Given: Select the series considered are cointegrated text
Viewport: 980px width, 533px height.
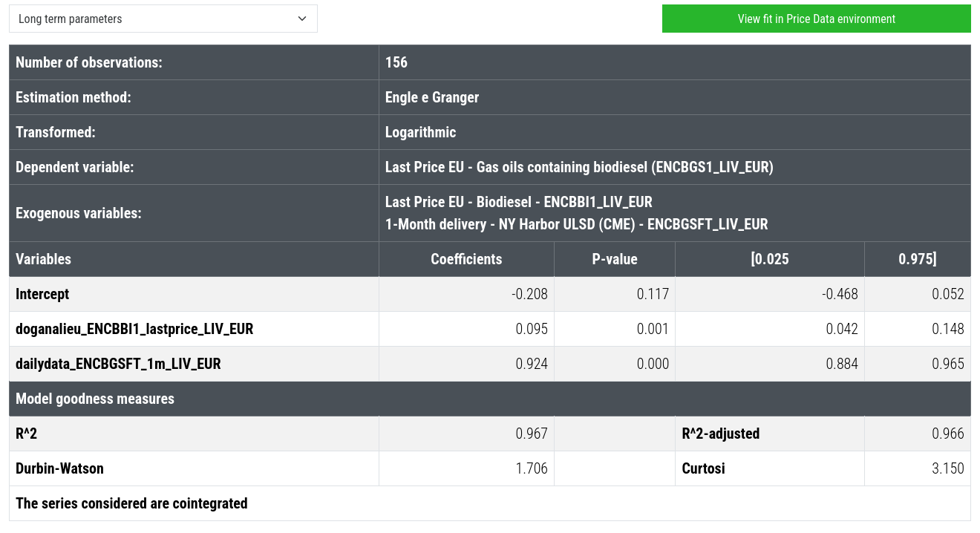Looking at the screenshot, I should tap(131, 503).
